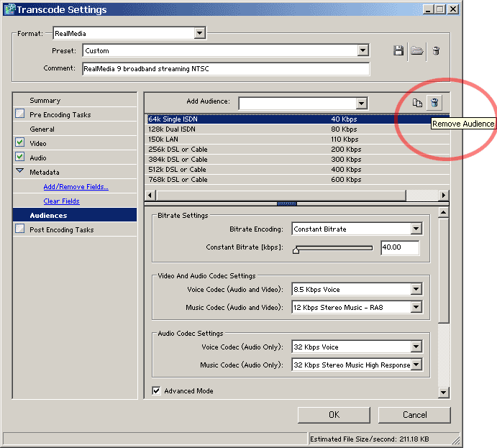Click the OK button
This screenshot has height=448, width=497.
coord(334,415)
